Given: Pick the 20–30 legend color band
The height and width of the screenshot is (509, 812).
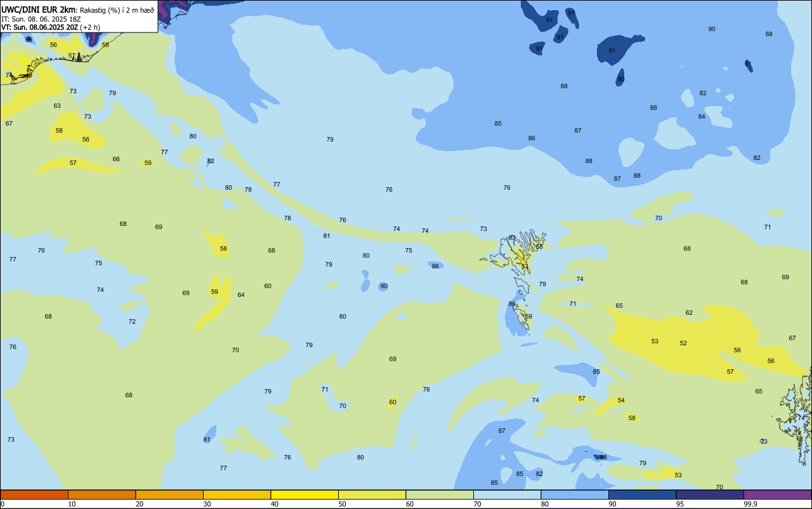Looking at the screenshot, I should tap(169, 494).
